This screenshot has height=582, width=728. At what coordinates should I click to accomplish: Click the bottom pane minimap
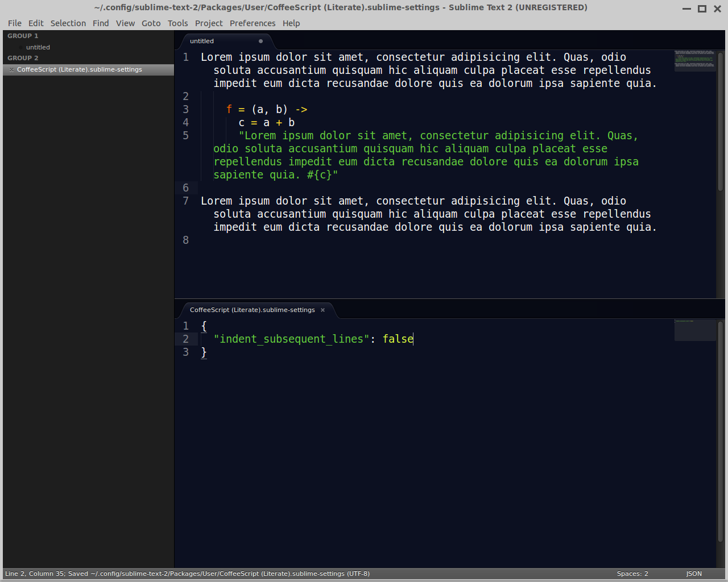click(x=695, y=330)
